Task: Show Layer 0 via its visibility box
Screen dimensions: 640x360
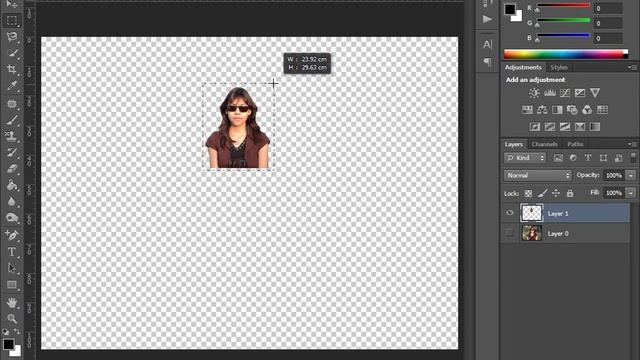Action: click(510, 233)
